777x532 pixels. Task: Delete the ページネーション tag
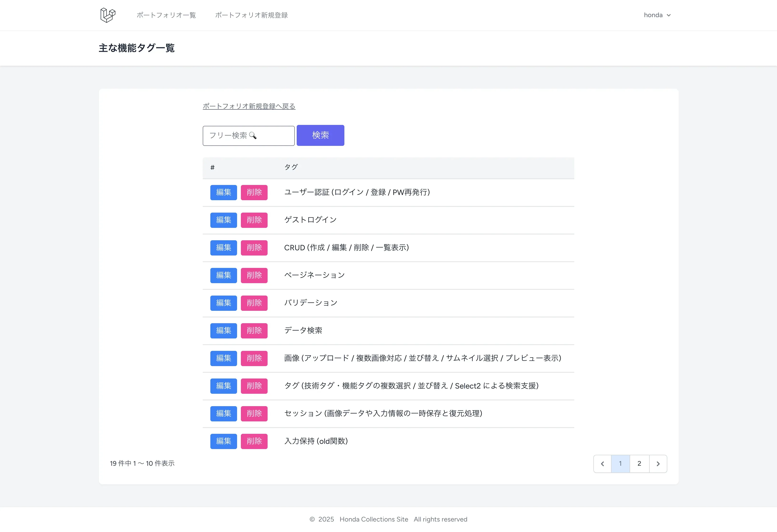[254, 275]
